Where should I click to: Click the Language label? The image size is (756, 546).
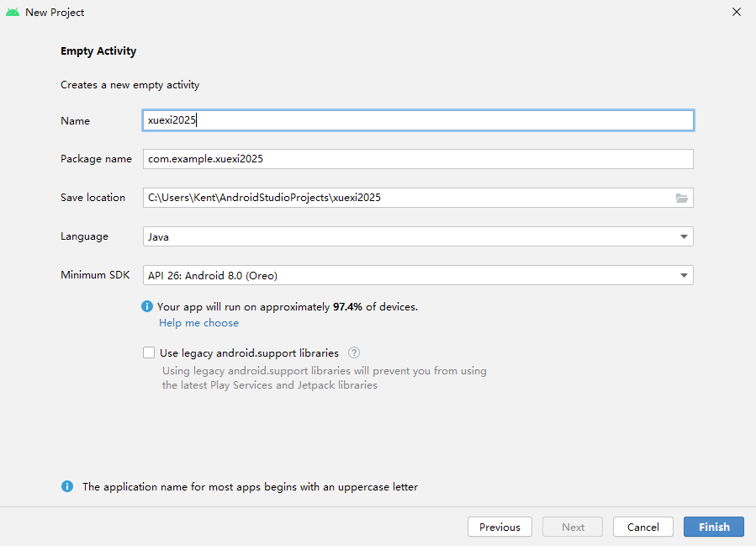(84, 236)
